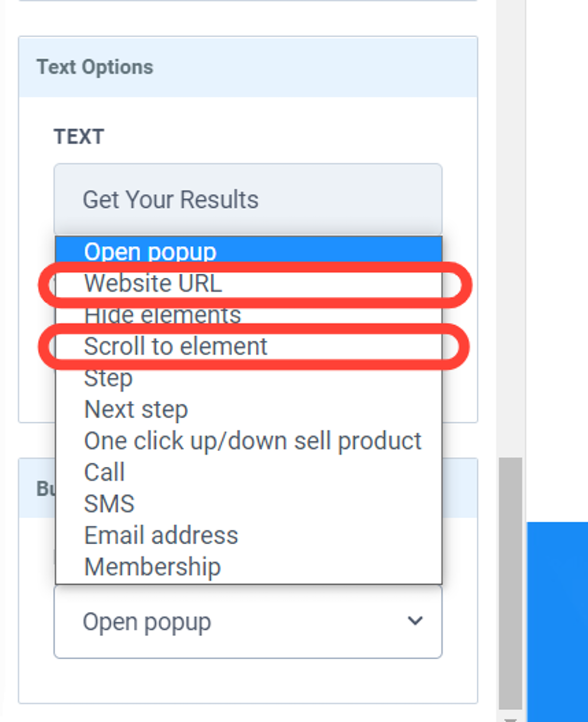This screenshot has width=588, height=722.
Task: Choose the Next step option
Action: click(x=136, y=409)
